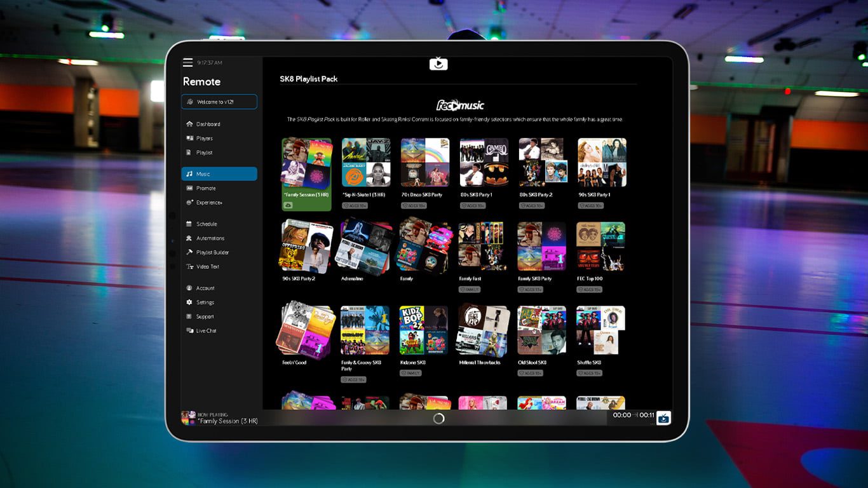Click the AGES 10+ badge under 90s SK8 Party 1
The height and width of the screenshot is (488, 868).
pyautogui.click(x=591, y=206)
